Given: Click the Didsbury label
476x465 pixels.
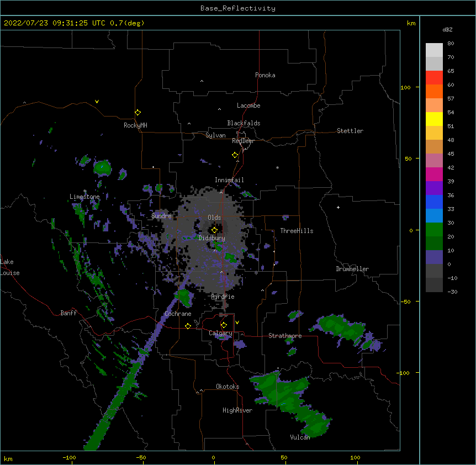Looking at the screenshot, I should (x=212, y=238).
